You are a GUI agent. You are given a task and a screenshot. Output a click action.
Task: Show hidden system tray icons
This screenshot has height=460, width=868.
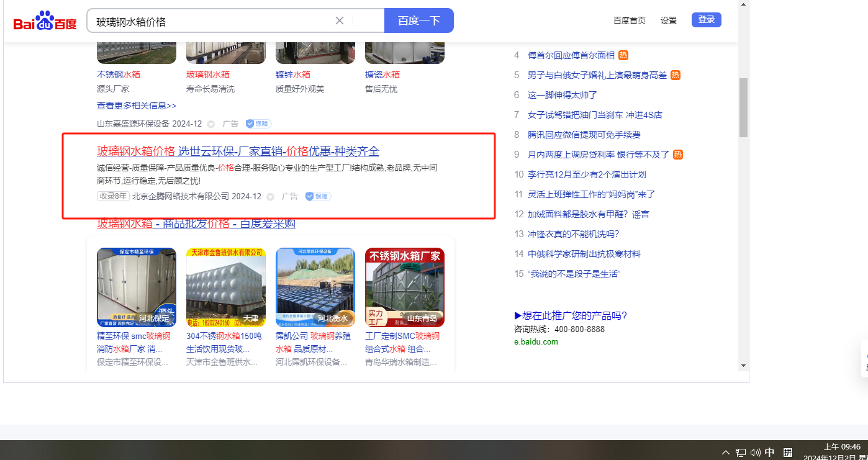click(726, 453)
